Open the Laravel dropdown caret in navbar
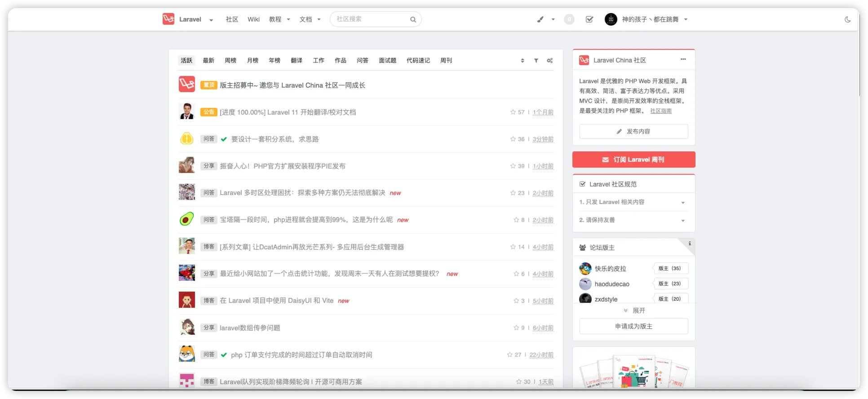 pos(211,20)
